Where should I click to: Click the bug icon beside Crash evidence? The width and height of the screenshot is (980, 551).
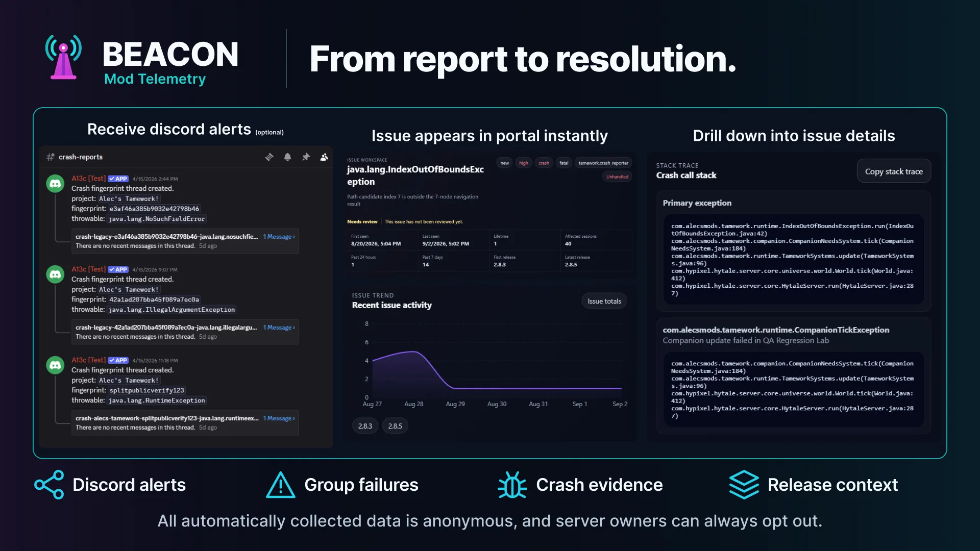512,485
